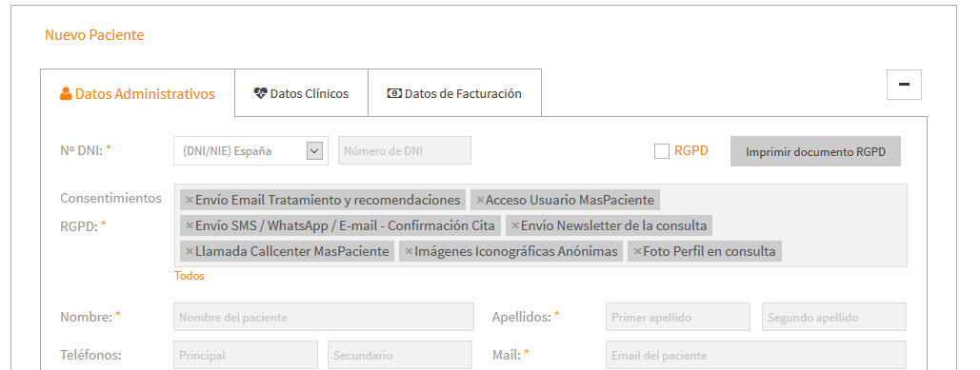
Task: Enable the RGPD checkbox
Action: click(661, 151)
